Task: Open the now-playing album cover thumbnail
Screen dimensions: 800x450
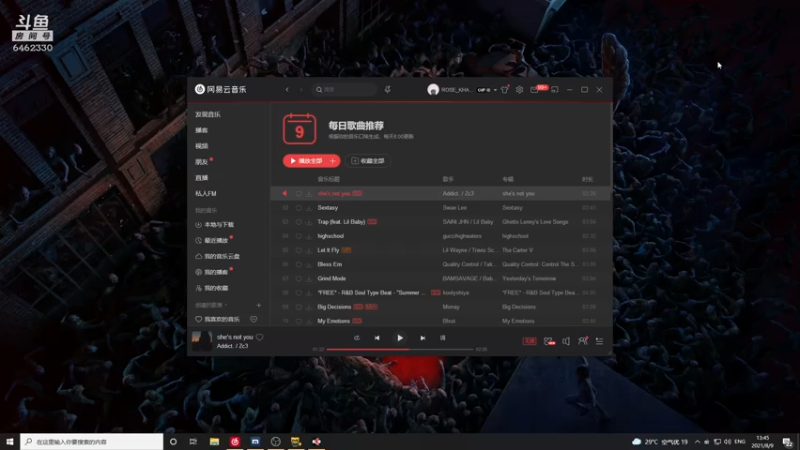Action: pos(202,341)
